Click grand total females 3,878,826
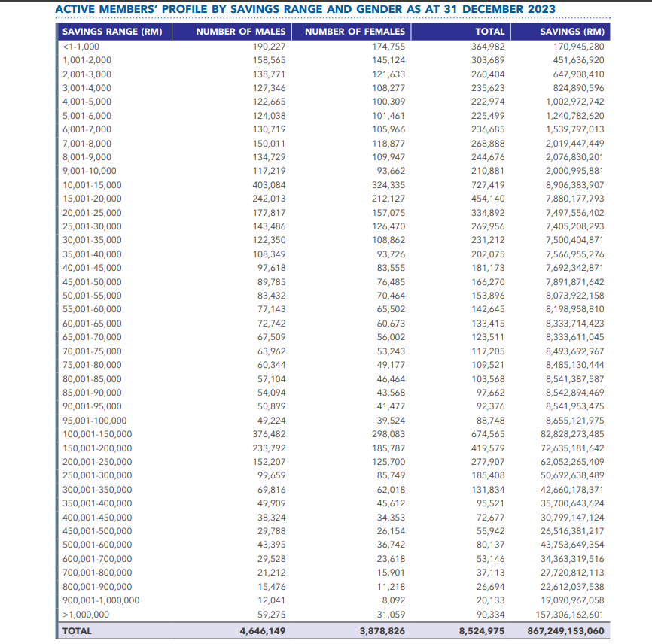 [382, 631]
